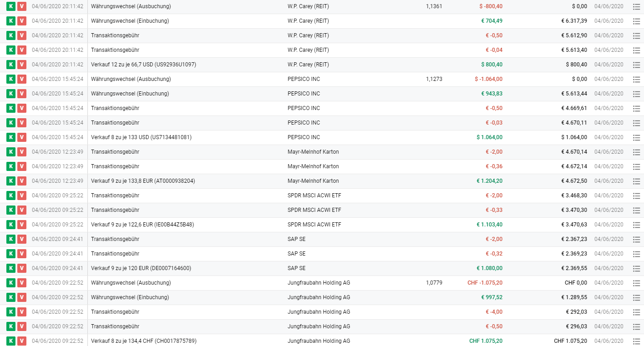Click balance € 3.470,63

574,225
